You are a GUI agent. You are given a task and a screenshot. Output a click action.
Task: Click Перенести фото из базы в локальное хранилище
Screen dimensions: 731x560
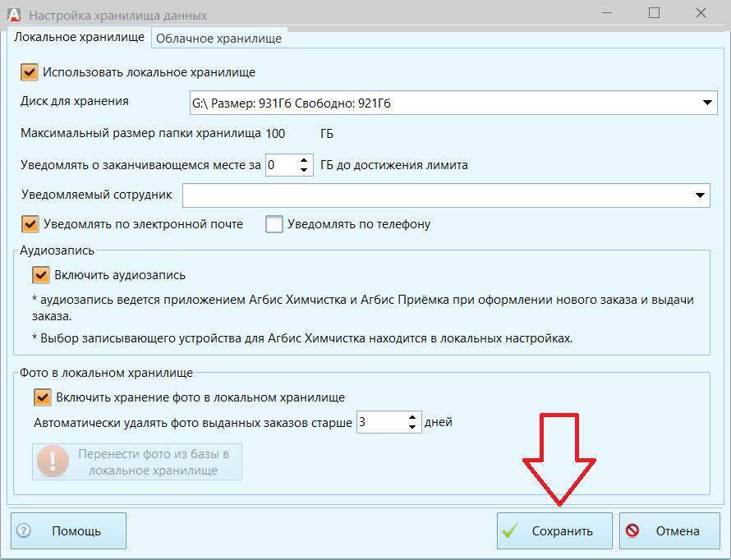(137, 461)
